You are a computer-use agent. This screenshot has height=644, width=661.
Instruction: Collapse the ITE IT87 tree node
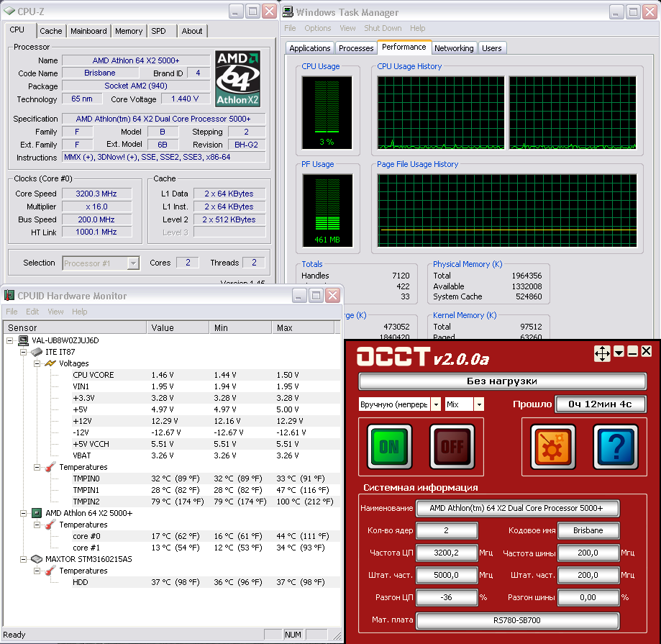(23, 352)
